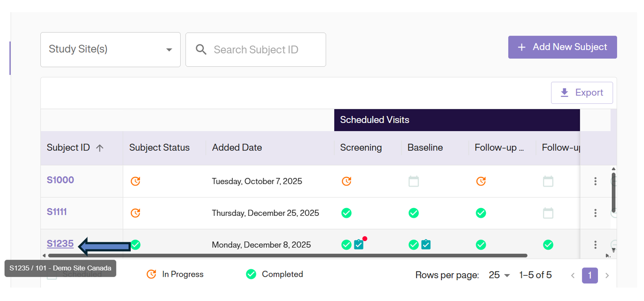Click S1235 screening clipboard icon with red dot
The image size is (644, 301).
click(359, 245)
